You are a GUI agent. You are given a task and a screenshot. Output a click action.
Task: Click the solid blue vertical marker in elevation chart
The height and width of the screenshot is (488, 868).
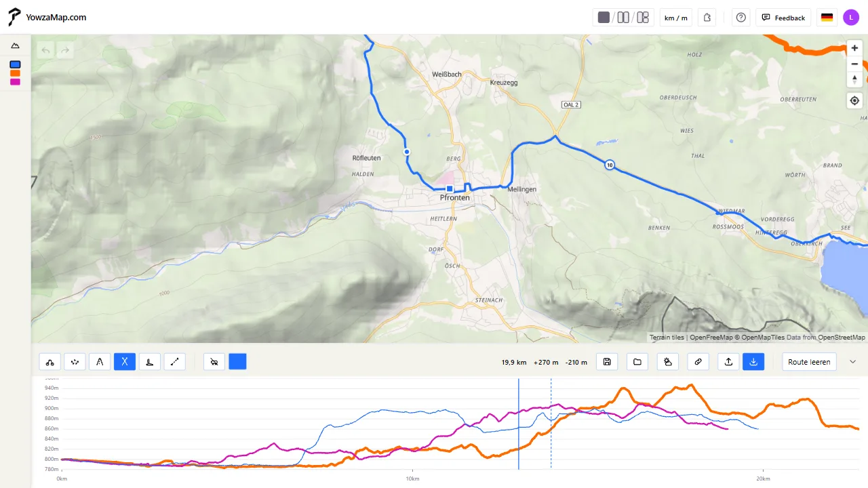[x=519, y=424]
